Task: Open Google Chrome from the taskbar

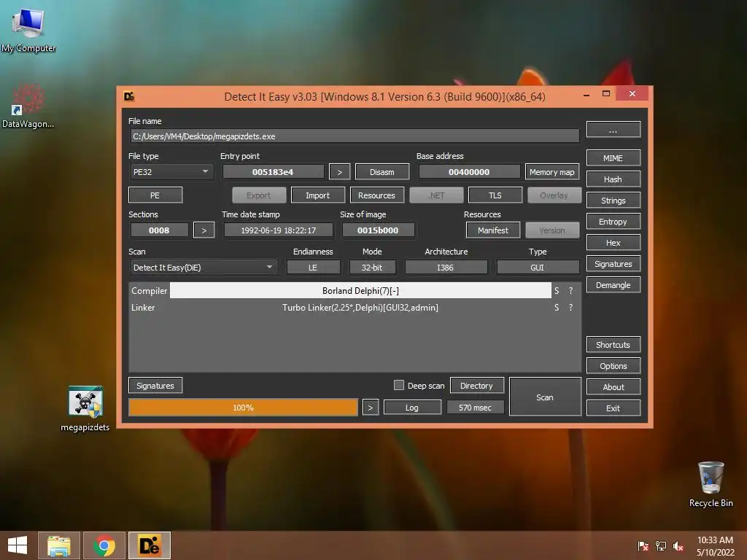Action: 104,545
